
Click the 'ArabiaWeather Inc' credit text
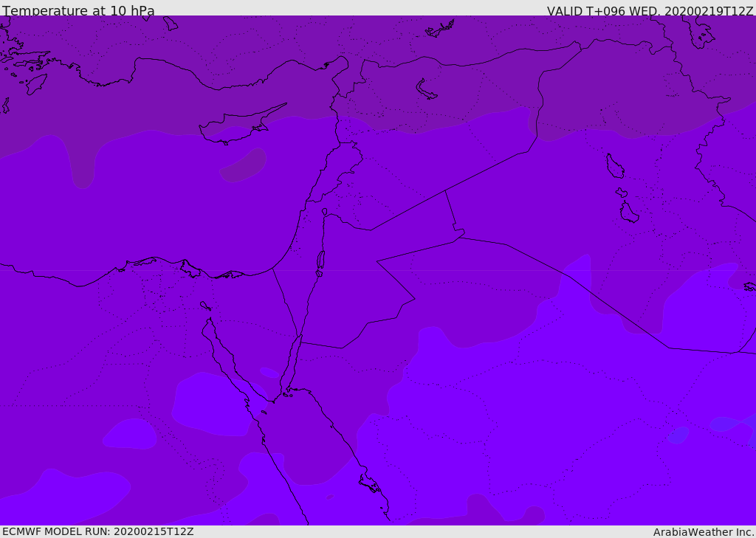(x=704, y=532)
